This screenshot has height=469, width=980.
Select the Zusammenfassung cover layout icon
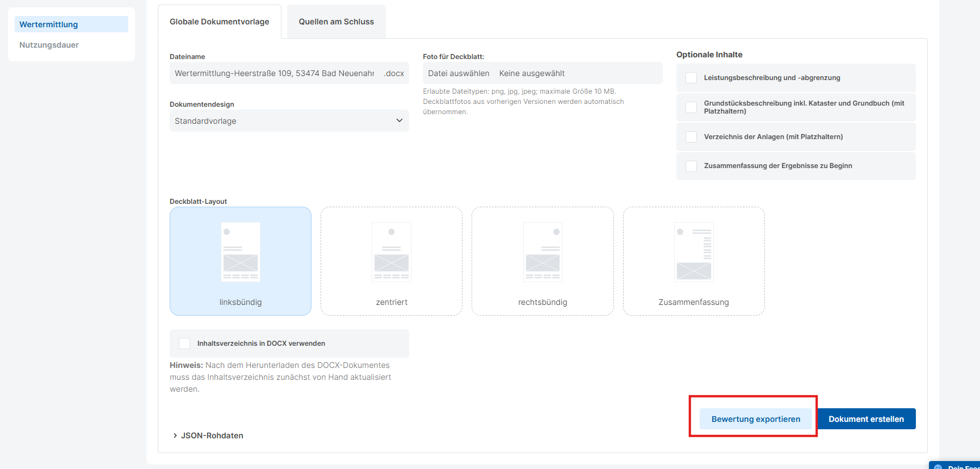[x=693, y=253]
